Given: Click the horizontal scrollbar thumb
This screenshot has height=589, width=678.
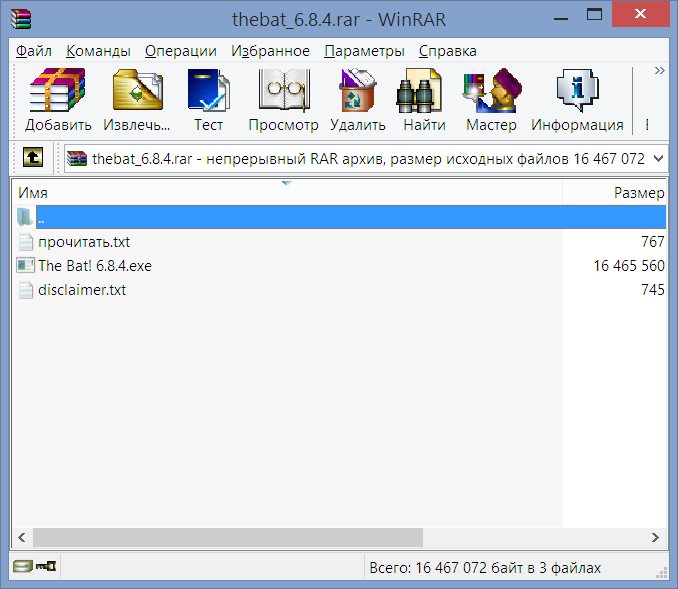Looking at the screenshot, I should (x=228, y=538).
